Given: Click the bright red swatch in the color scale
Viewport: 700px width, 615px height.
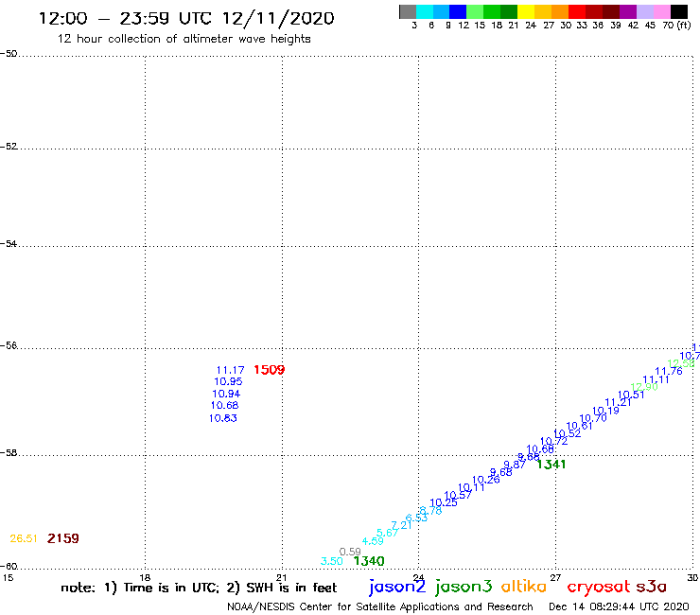Looking at the screenshot, I should pyautogui.click(x=577, y=11).
